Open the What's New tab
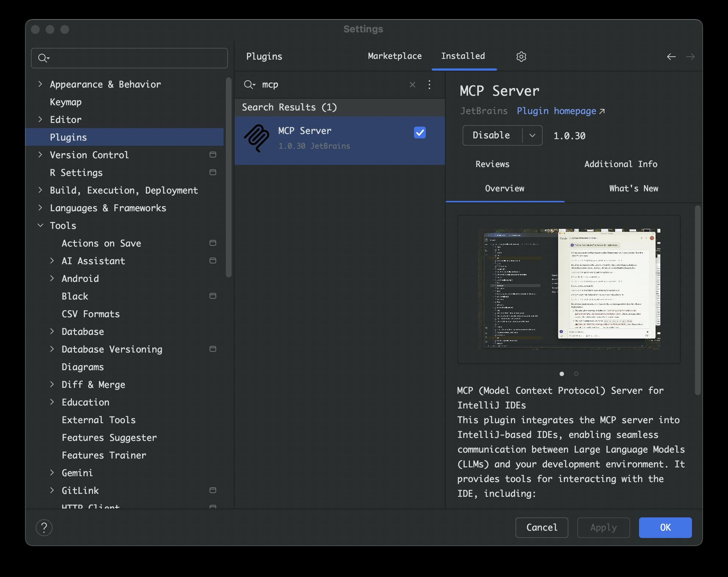Image resolution: width=728 pixels, height=577 pixels. click(633, 188)
